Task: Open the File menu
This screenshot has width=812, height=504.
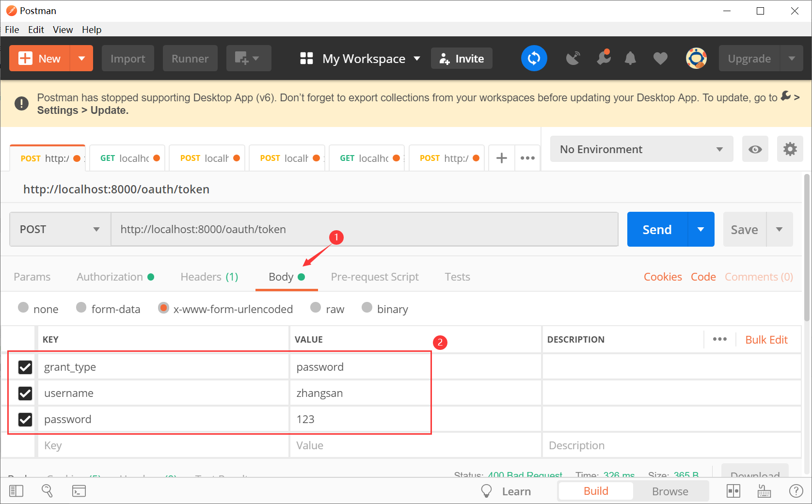Action: [12, 30]
